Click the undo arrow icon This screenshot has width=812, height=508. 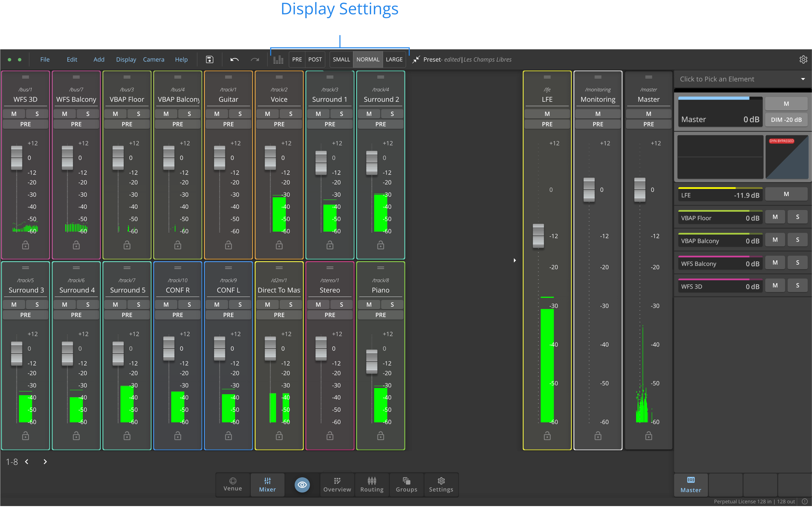(x=234, y=59)
